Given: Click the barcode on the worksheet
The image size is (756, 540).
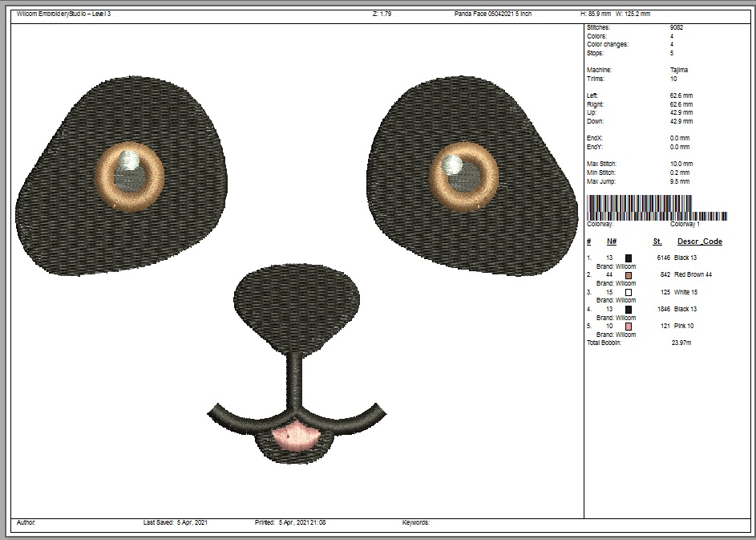Looking at the screenshot, I should tap(657, 208).
